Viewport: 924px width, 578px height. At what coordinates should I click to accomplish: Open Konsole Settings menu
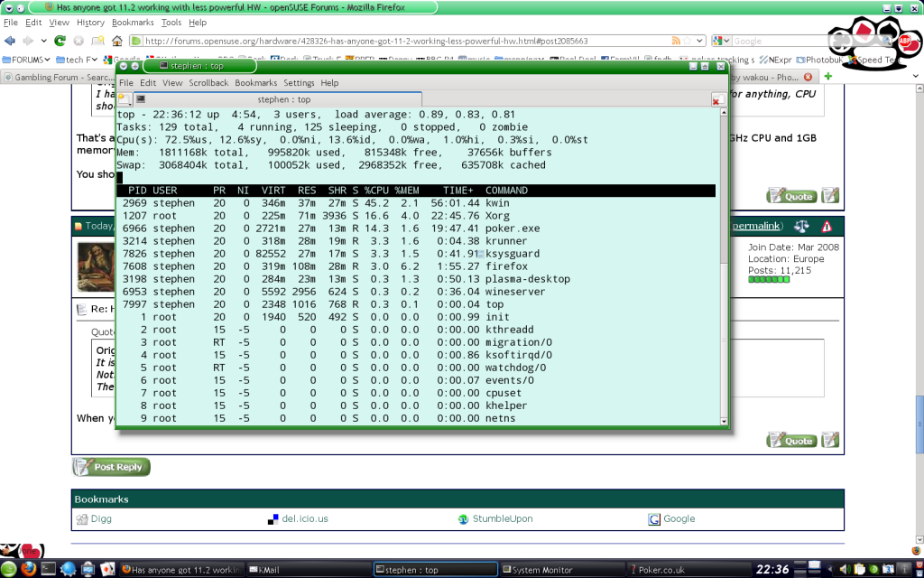point(299,82)
